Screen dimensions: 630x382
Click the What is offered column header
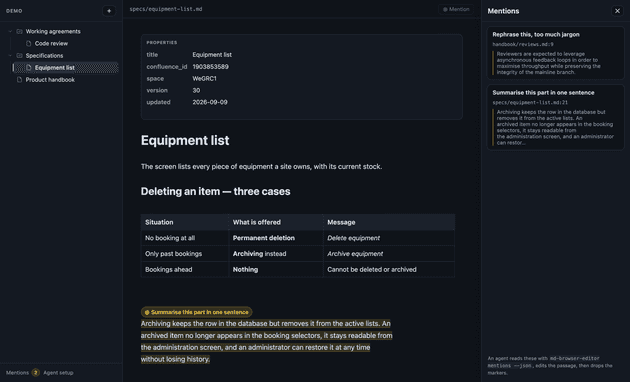pos(276,222)
